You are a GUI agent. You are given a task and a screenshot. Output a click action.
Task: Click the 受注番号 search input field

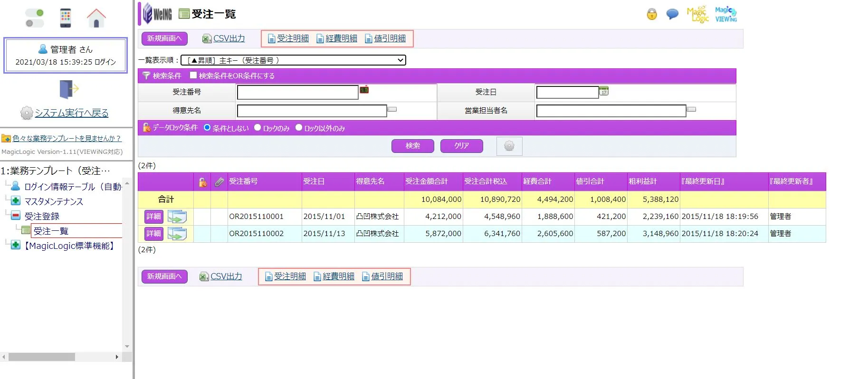[297, 92]
